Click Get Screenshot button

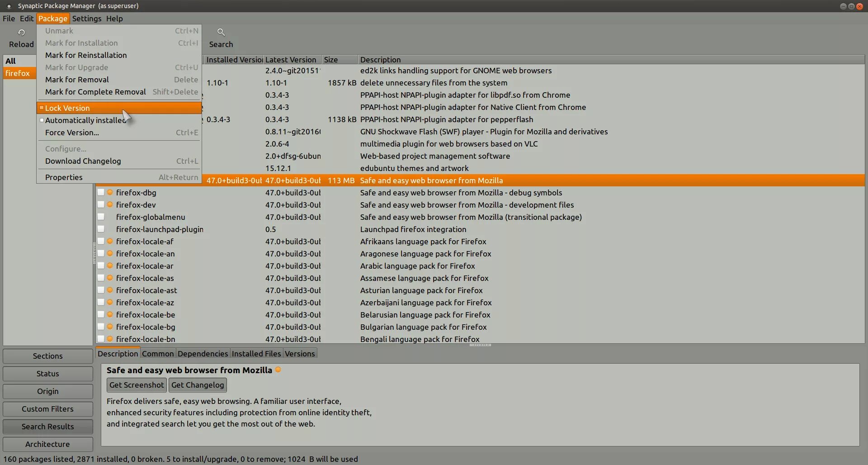tap(137, 385)
